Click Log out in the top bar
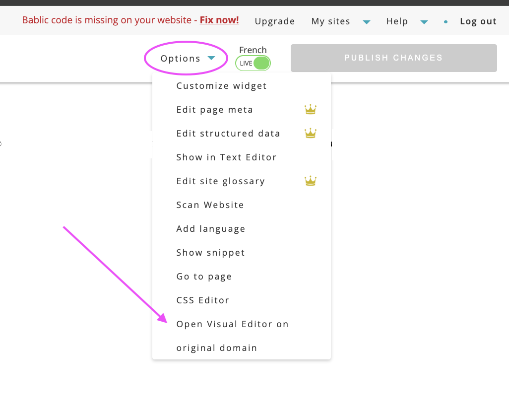Screen dimensions: 509x420 tap(478, 21)
